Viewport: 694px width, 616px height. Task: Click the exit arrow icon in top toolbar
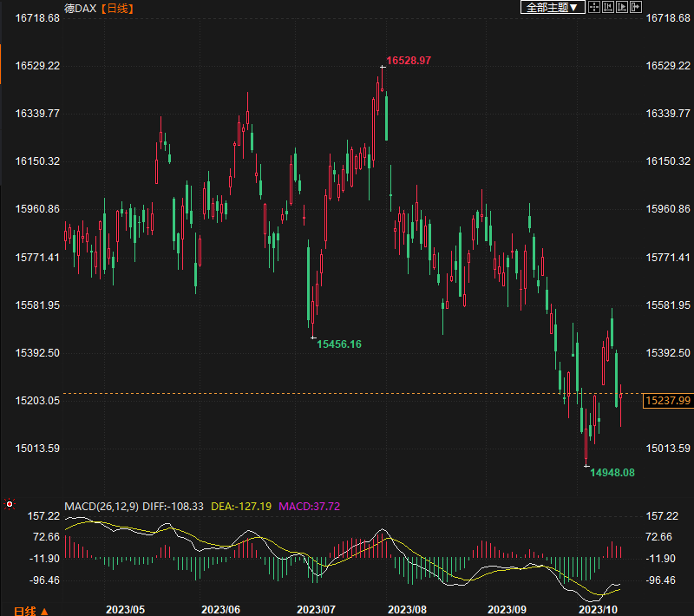pyautogui.click(x=636, y=7)
